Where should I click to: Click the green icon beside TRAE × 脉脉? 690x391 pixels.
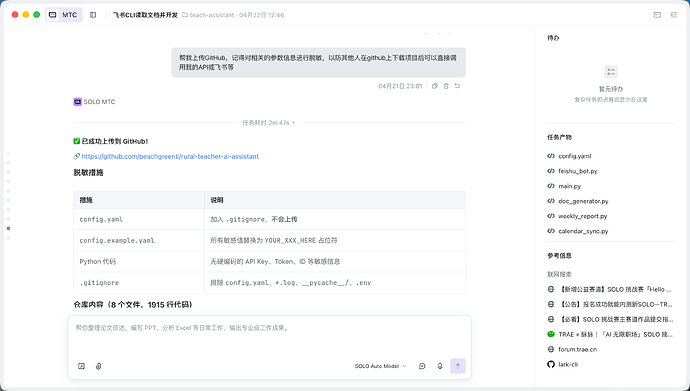(551, 334)
